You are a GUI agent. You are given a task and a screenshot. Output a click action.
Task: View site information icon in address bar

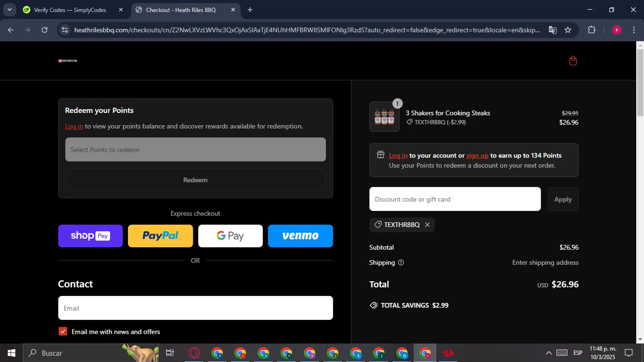65,30
